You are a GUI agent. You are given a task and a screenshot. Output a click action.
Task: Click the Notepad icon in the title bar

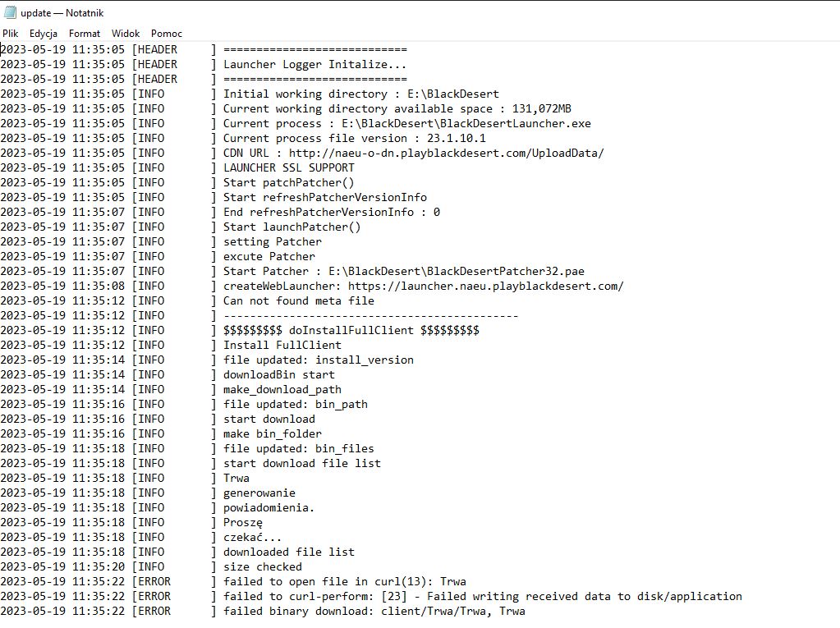click(10, 13)
